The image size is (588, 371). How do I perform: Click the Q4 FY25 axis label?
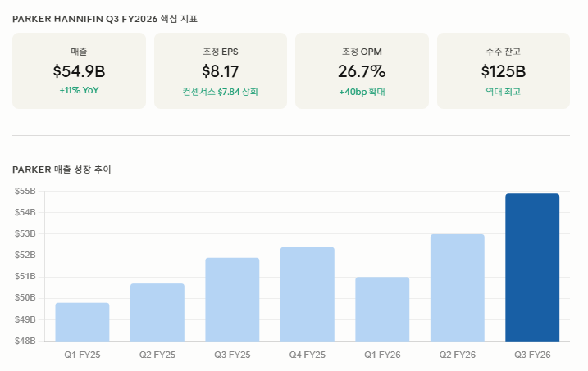coord(308,355)
